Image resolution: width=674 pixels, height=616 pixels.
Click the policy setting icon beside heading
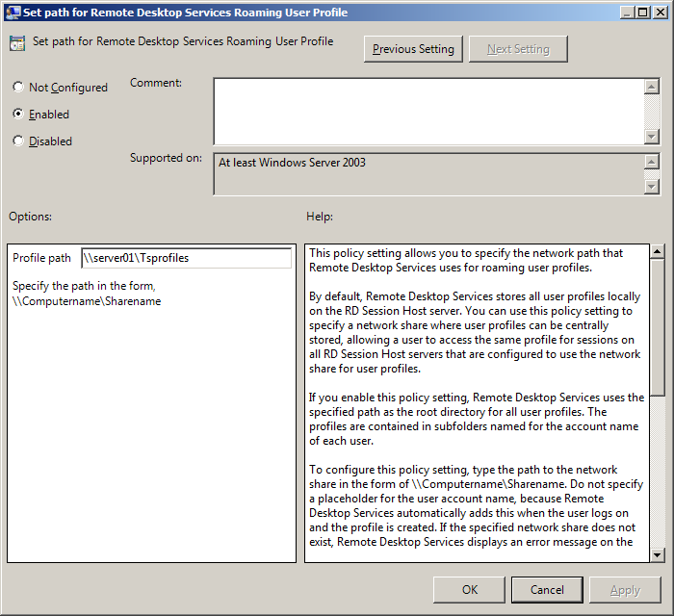tap(17, 43)
